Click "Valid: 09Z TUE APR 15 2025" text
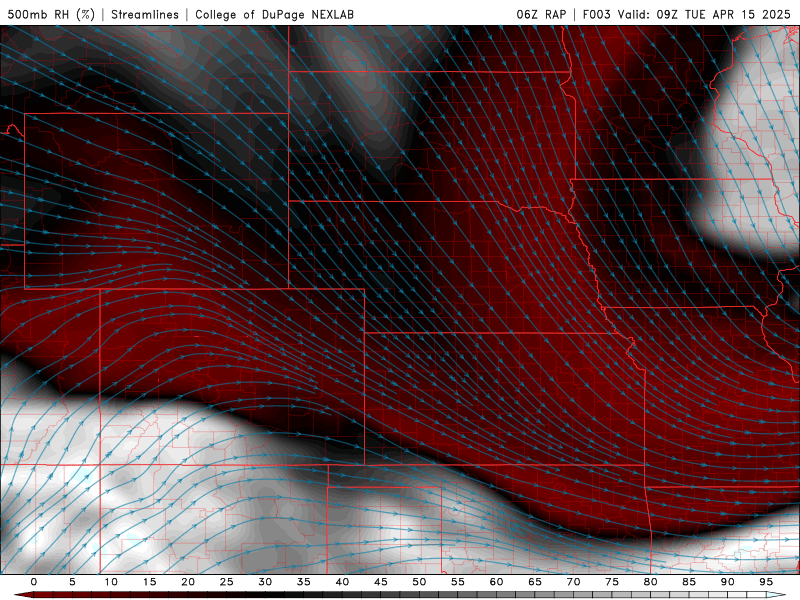Viewport: 800px width, 600px height. [x=704, y=14]
